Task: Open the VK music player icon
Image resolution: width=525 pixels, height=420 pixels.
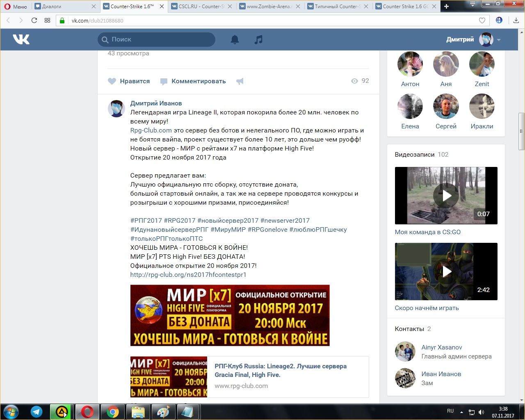Action: pyautogui.click(x=258, y=39)
